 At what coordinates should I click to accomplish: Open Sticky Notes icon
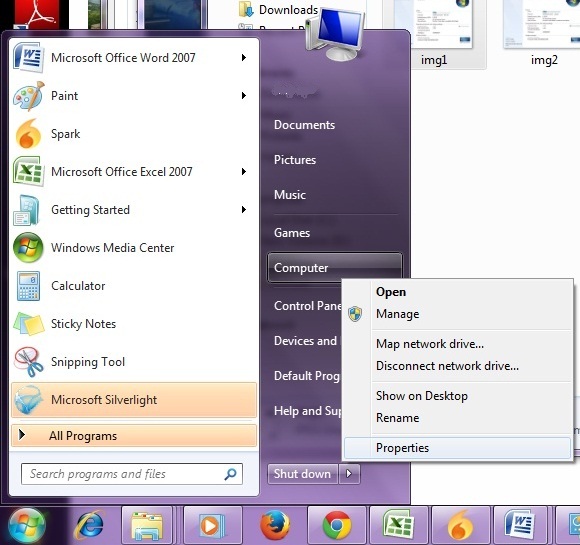pyautogui.click(x=28, y=324)
